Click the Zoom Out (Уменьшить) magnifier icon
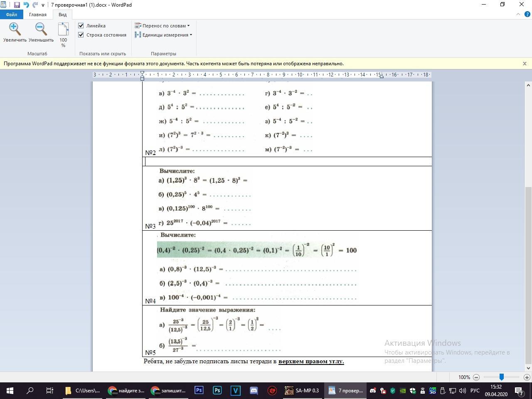The height and width of the screenshot is (399, 532). [x=41, y=29]
